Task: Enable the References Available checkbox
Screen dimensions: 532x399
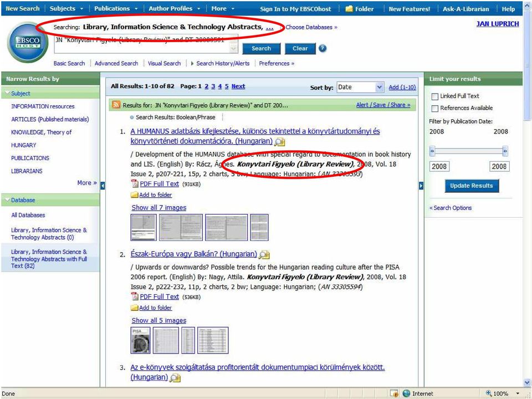Action: (434, 109)
